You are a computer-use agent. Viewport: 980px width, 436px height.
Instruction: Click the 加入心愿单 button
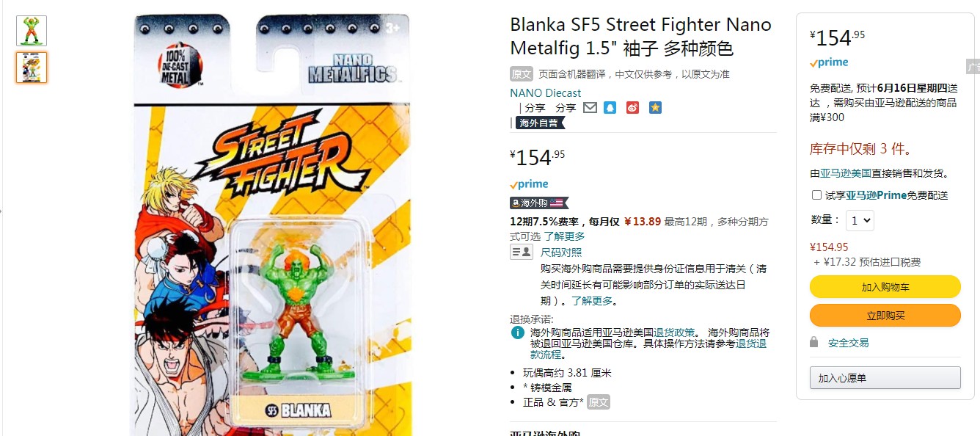tap(885, 378)
